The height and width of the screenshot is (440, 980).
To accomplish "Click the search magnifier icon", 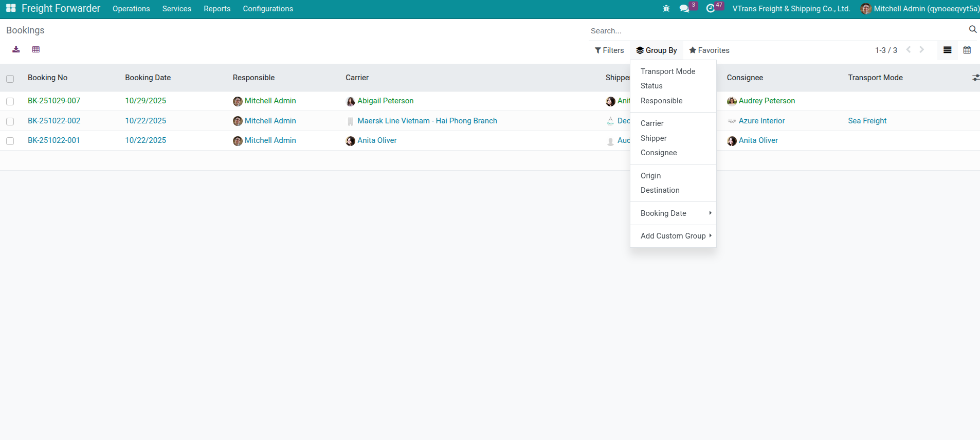I will coord(973,30).
